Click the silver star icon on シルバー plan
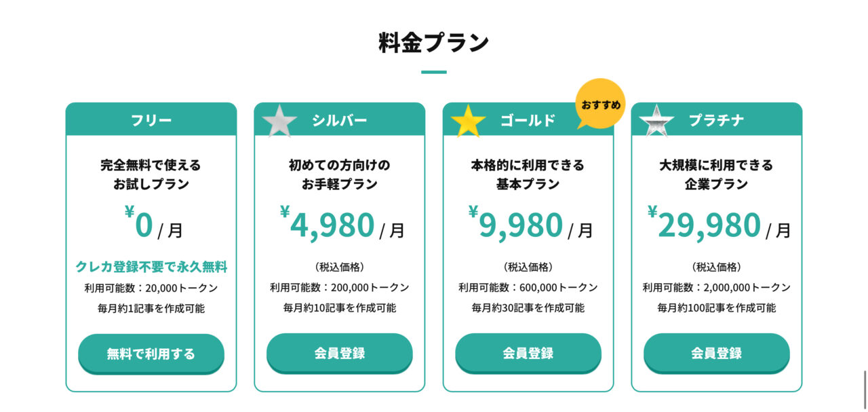Image resolution: width=868 pixels, height=412 pixels. click(278, 119)
